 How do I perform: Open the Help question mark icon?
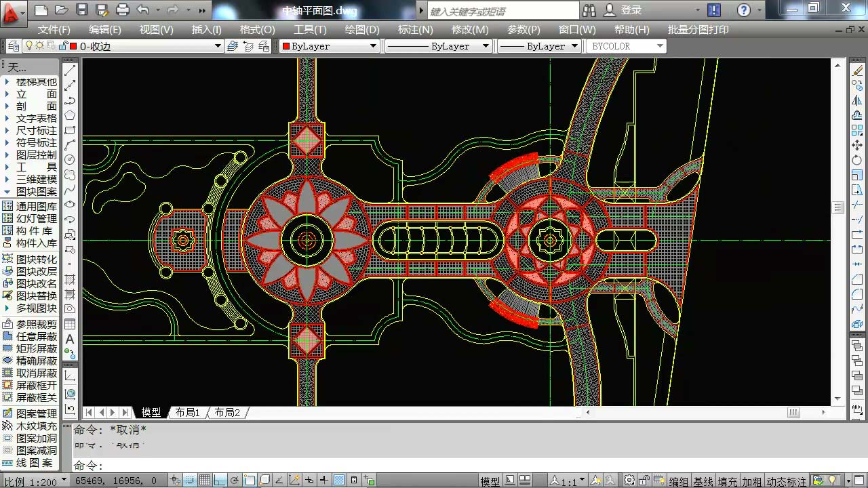(x=744, y=10)
